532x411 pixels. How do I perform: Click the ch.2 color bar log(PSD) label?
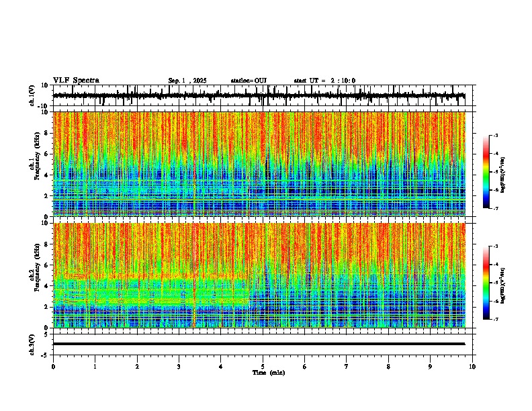click(x=502, y=286)
